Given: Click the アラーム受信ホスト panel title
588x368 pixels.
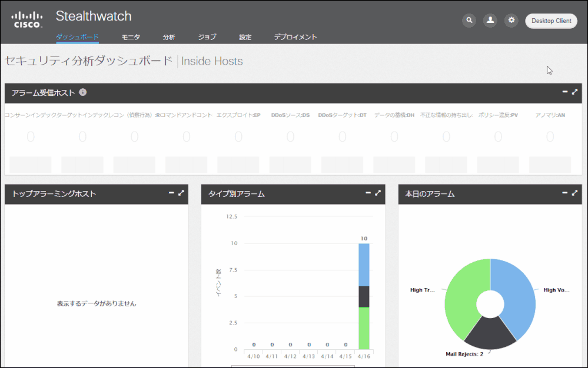Looking at the screenshot, I should (44, 92).
